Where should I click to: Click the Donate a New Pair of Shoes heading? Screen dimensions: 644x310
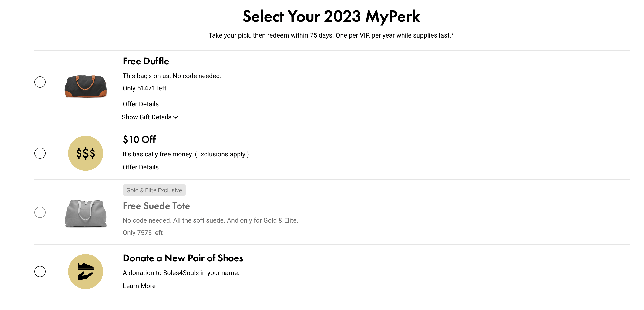tap(183, 258)
